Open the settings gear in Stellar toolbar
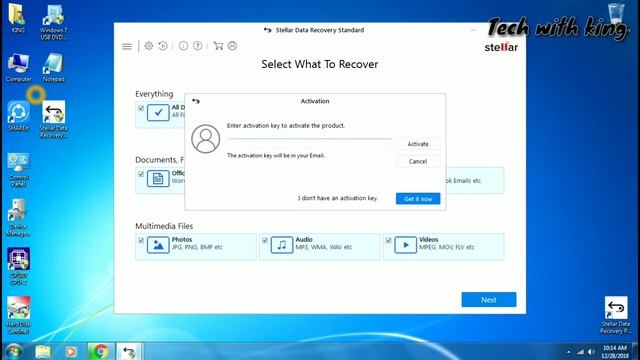 pos(149,46)
